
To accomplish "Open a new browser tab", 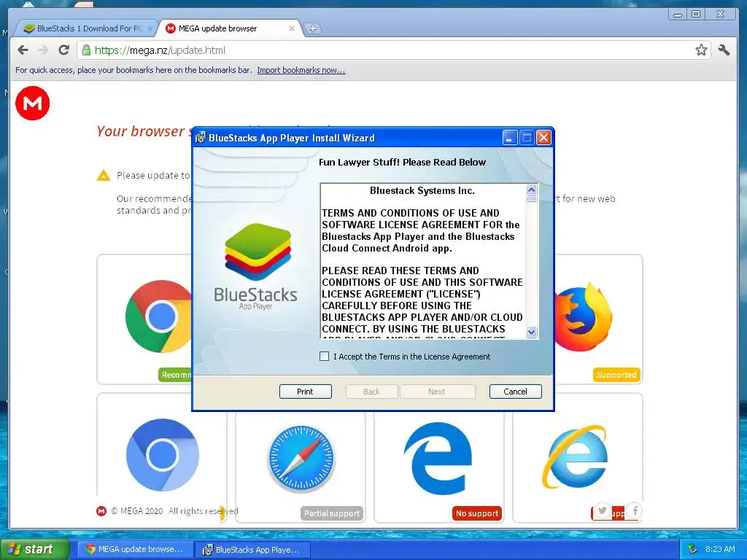I will tap(312, 28).
